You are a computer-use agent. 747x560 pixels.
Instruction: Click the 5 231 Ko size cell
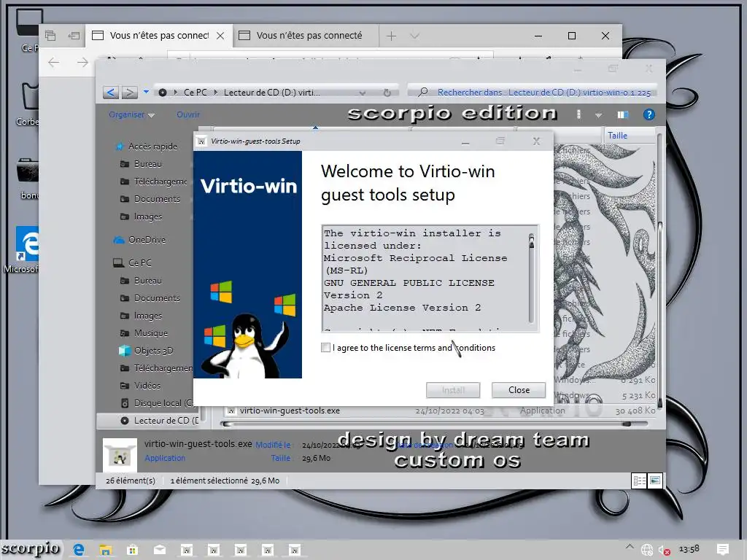click(638, 395)
